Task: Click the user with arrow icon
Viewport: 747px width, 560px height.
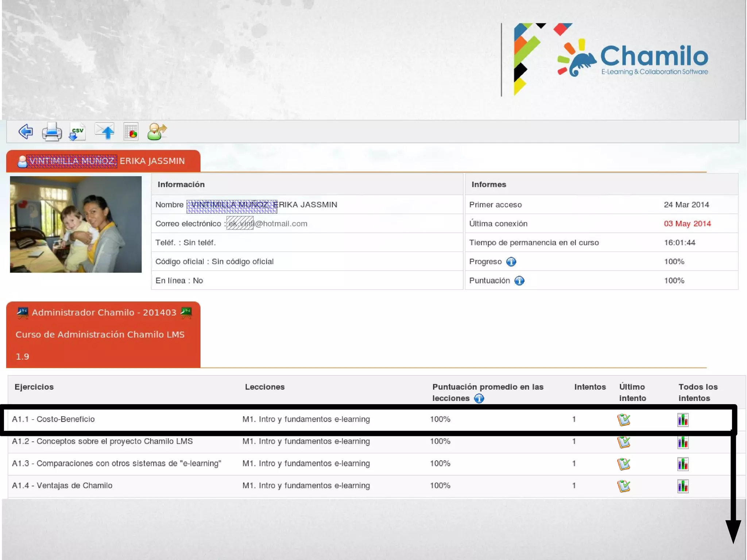Action: (157, 131)
